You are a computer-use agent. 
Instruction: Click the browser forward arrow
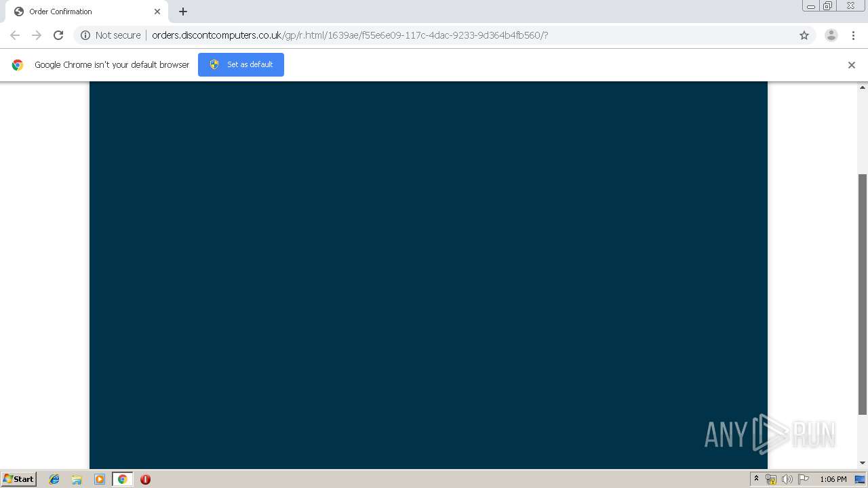(37, 35)
